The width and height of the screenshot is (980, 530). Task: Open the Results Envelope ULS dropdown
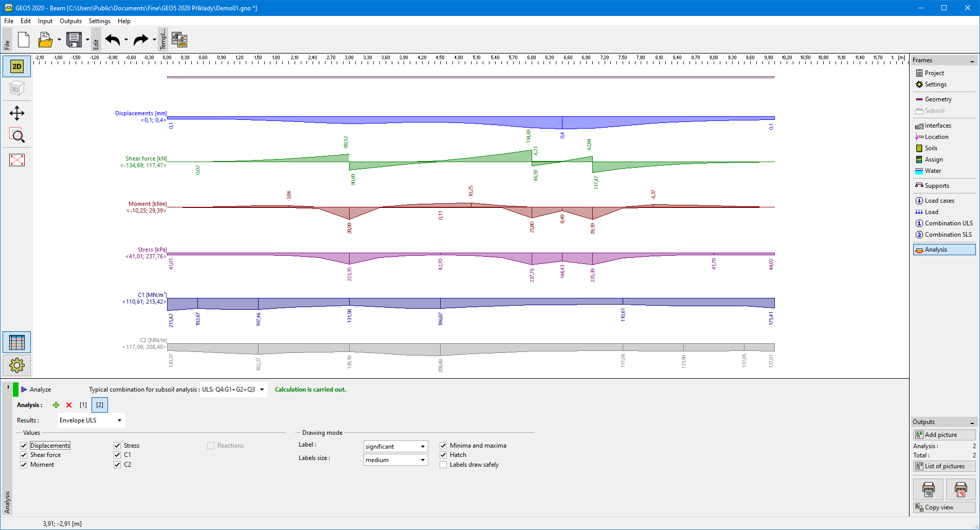(90, 420)
